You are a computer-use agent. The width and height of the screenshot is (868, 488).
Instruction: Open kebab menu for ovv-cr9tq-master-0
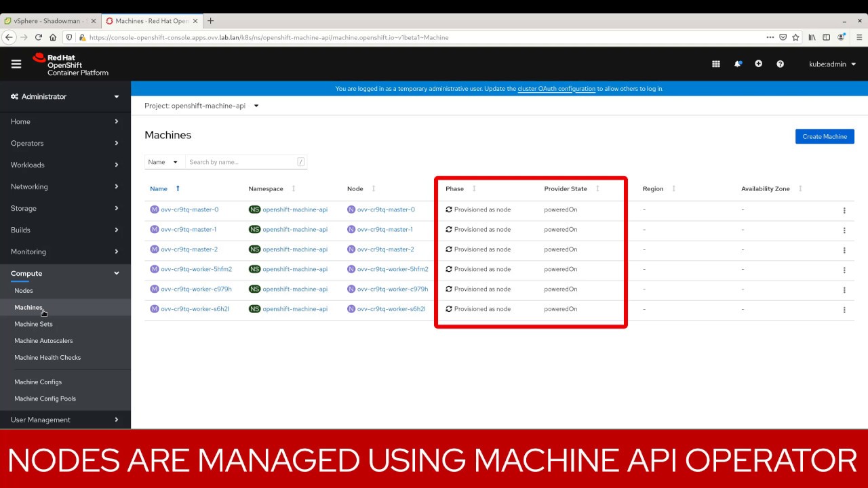click(844, 210)
